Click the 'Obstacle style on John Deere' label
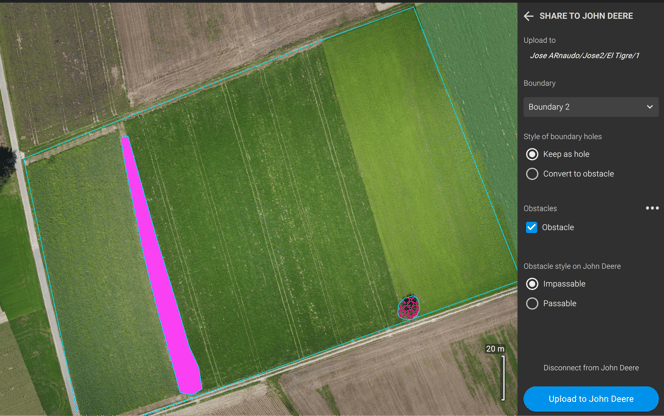This screenshot has width=664, height=416. (572, 266)
